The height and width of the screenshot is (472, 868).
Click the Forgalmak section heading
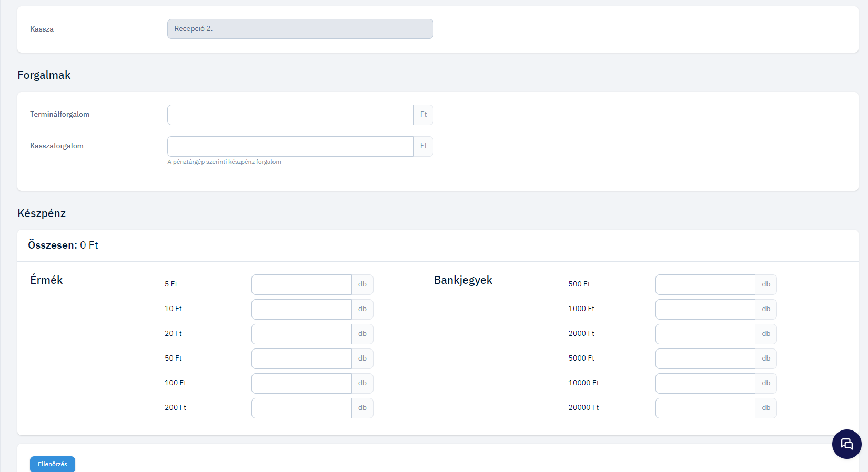point(44,75)
